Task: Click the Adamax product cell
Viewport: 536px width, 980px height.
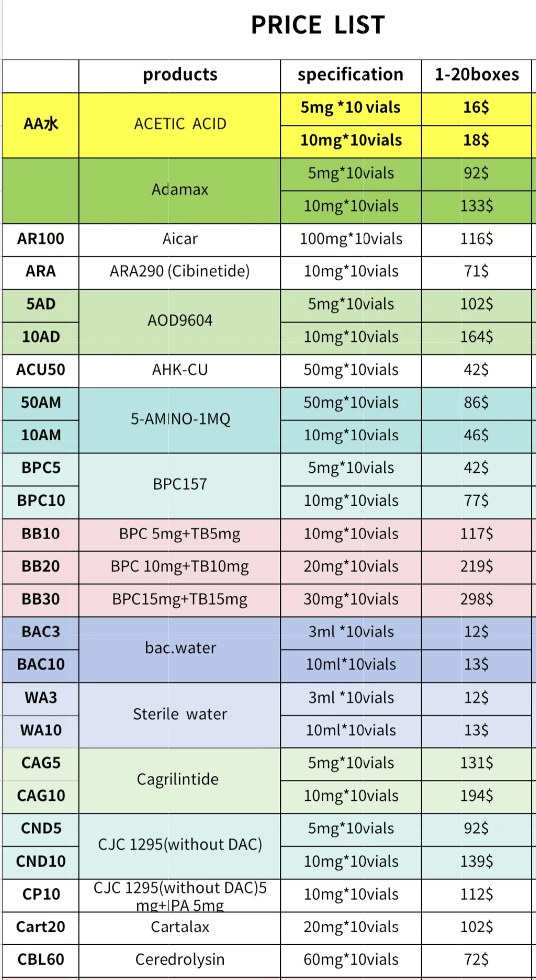Action: (180, 190)
